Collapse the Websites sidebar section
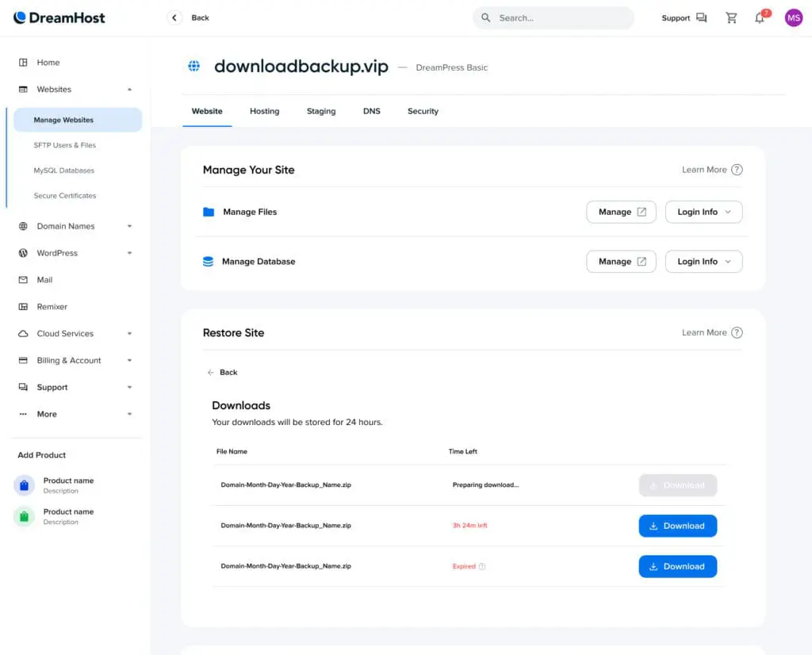Viewport: 812px width, 655px height. point(129,89)
